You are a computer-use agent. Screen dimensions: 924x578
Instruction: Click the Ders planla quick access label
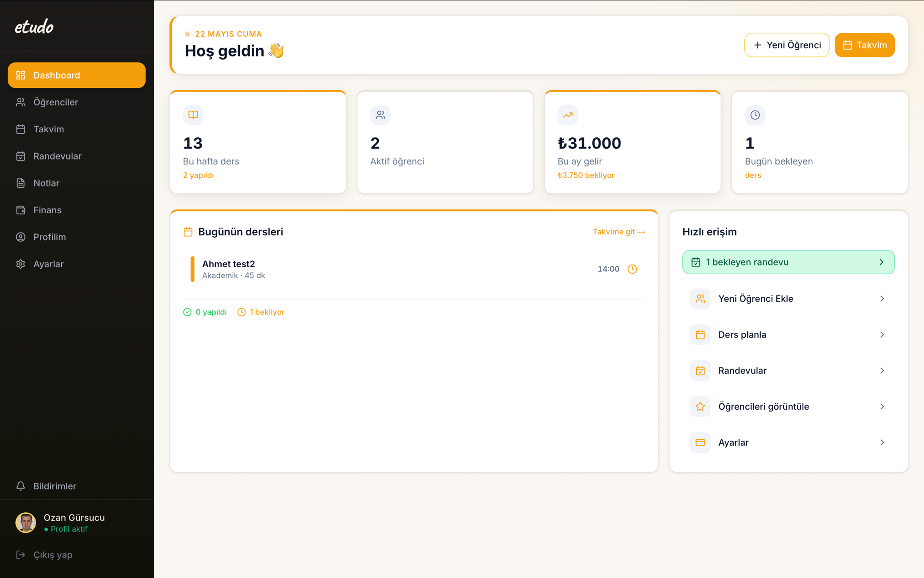(742, 335)
